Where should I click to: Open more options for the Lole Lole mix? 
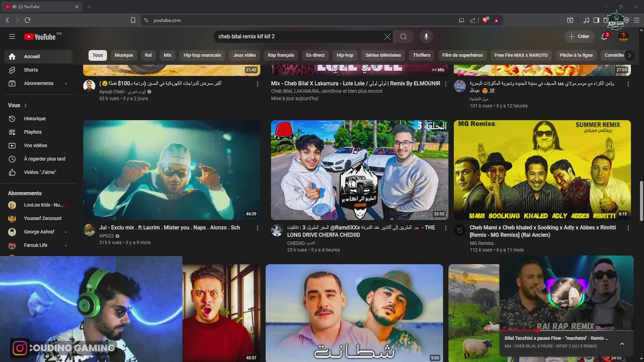[445, 84]
